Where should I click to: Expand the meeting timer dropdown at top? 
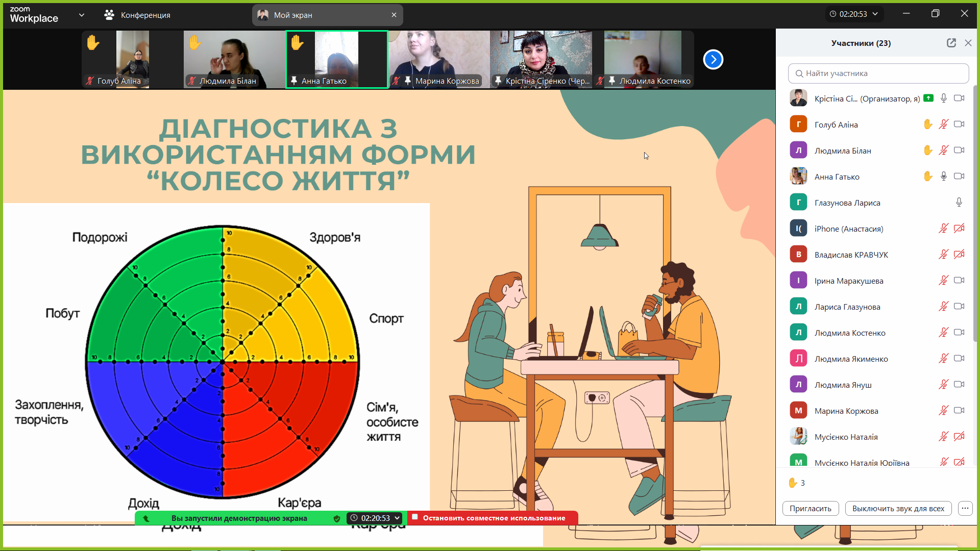coord(875,14)
